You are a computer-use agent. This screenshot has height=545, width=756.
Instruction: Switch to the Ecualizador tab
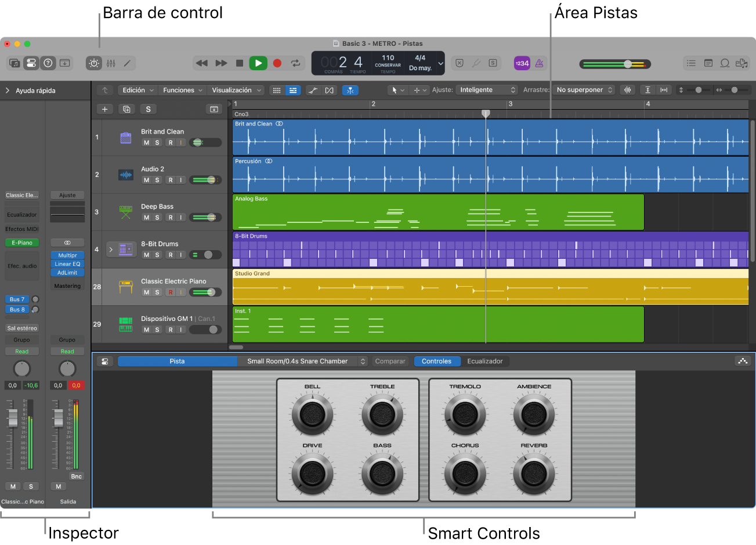[485, 361]
